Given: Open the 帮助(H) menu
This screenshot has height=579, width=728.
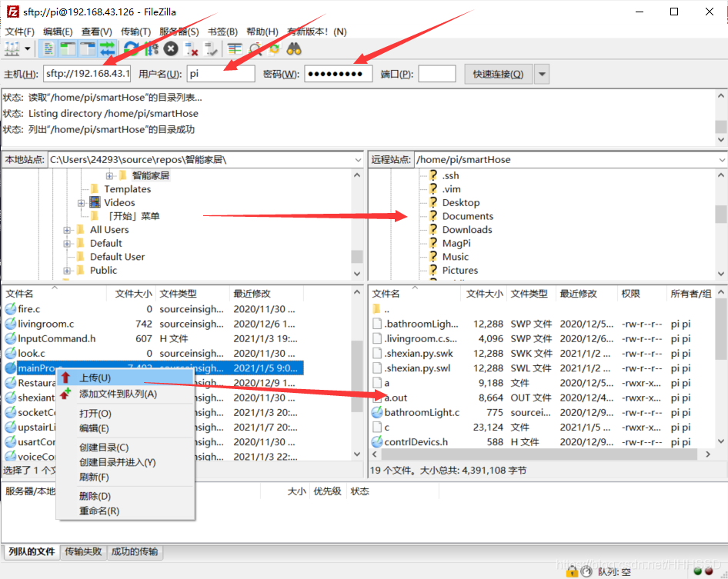Looking at the screenshot, I should coord(262,32).
